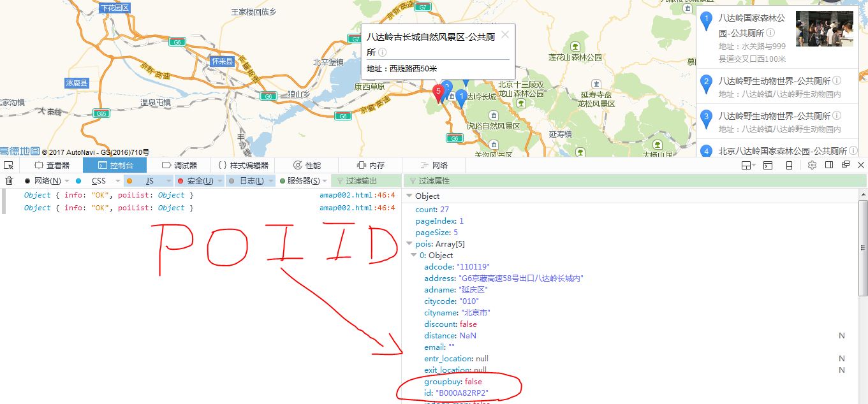Click the show split console icon
Screen dimensions: 868x404
click(769, 165)
